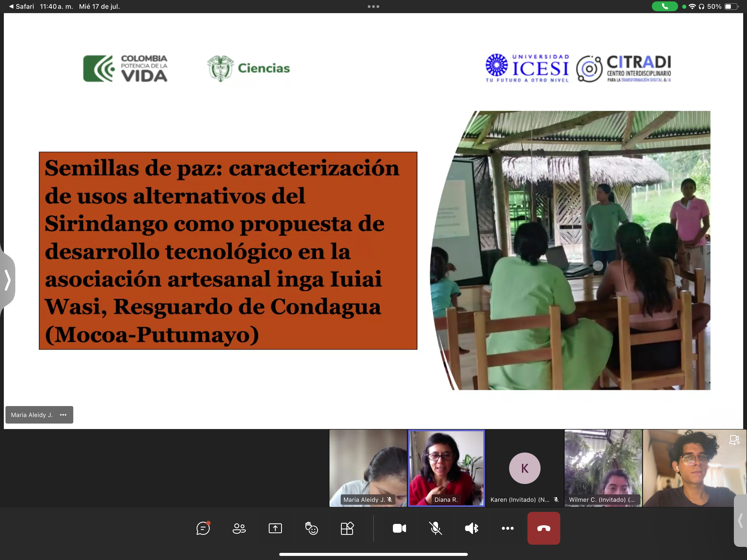Select Karen (Invitado) avatar tile
Screen dimensions: 747x560
(524, 468)
